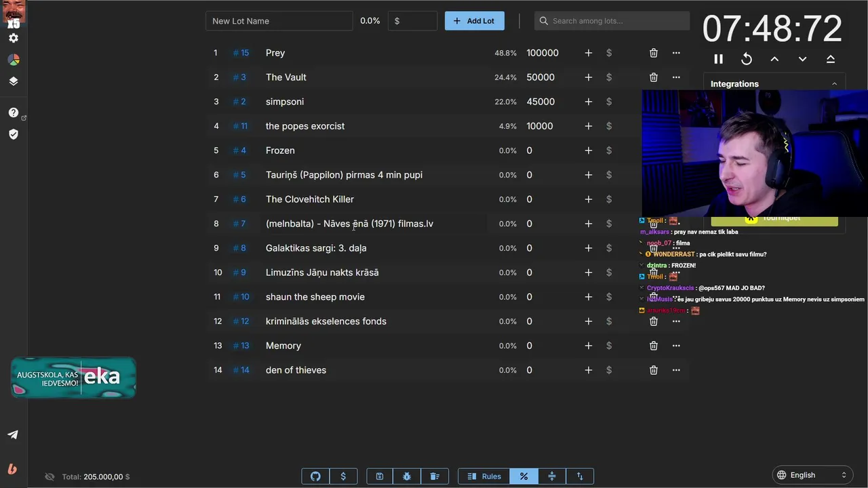Click the Add Lot button
The image size is (868, 488).
coord(474,21)
